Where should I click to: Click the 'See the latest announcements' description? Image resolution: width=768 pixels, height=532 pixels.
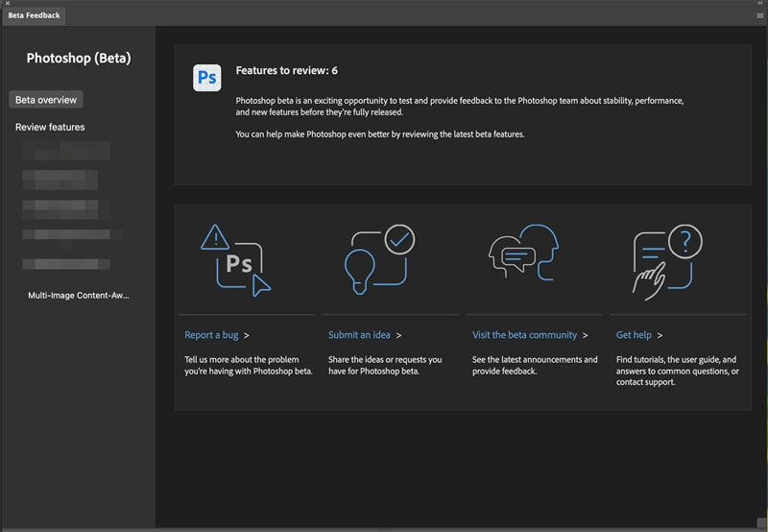coord(535,366)
